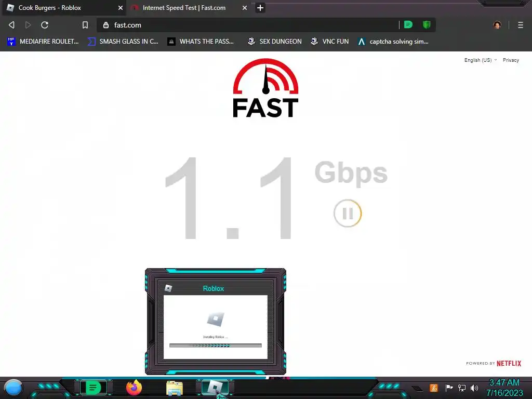Viewport: 532px width, 399px height.
Task: Open the Action Center flag tray icon
Action: [449, 388]
